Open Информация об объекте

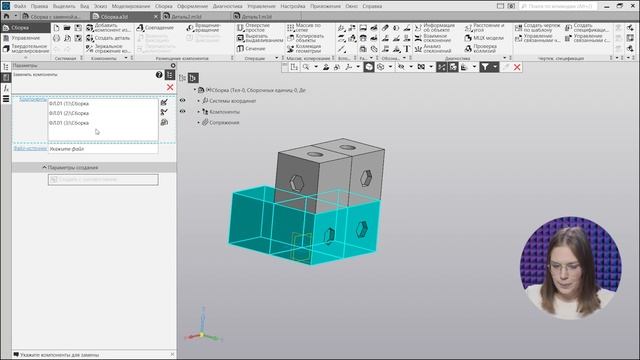click(435, 28)
